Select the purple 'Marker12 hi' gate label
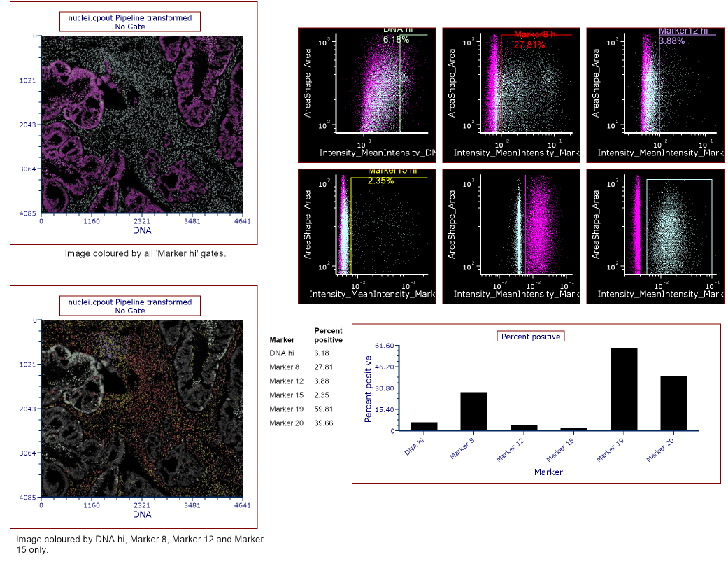 click(683, 36)
